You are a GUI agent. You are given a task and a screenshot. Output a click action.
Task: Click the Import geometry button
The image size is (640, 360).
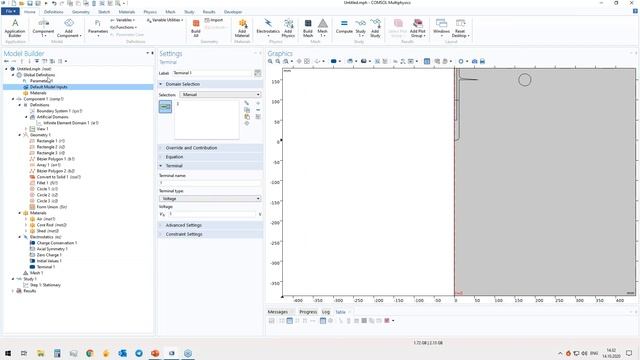214,20
